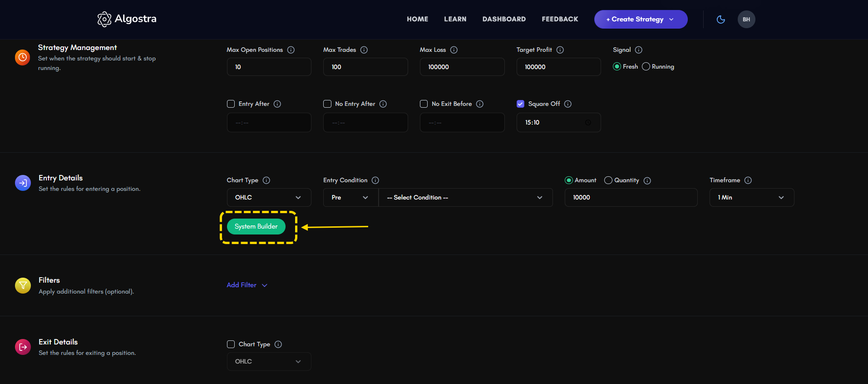
Task: Click the Square Off time field 15:10
Action: (558, 123)
